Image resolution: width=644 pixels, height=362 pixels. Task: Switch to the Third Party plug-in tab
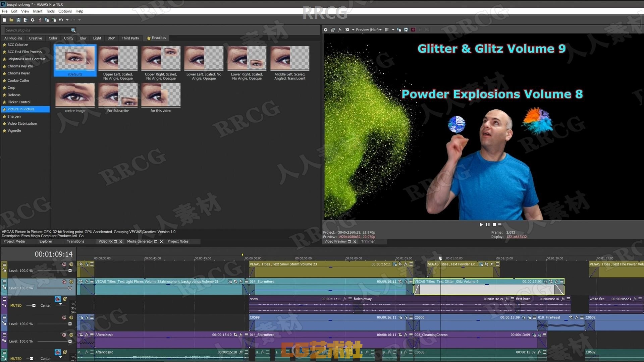coord(130,38)
